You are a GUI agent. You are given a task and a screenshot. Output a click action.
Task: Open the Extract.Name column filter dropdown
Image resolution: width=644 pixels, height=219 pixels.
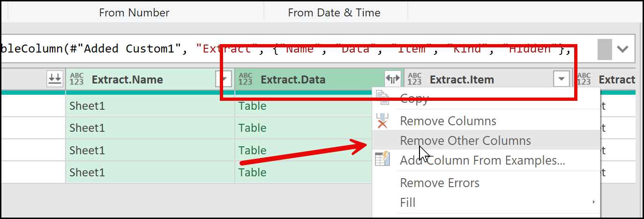pyautogui.click(x=226, y=80)
